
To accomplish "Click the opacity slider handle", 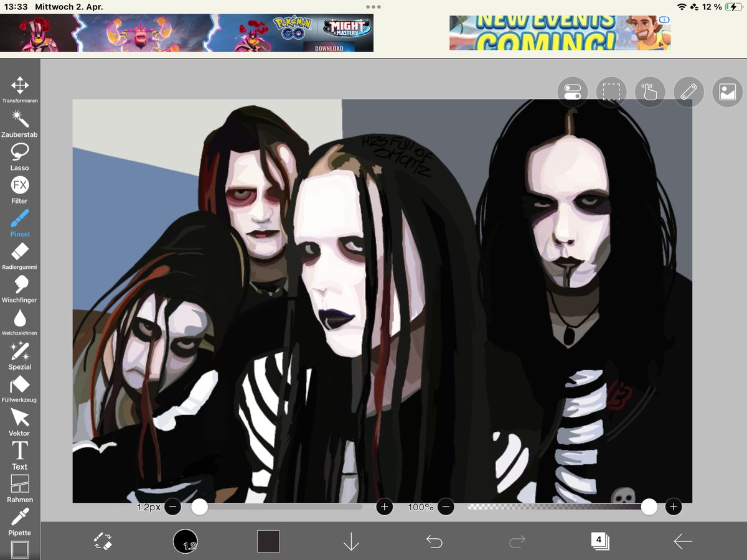I will coord(649,507).
